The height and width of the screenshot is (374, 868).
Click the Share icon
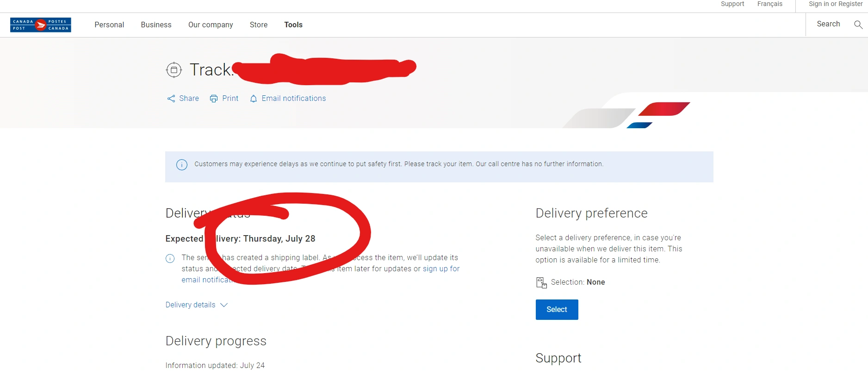(171, 99)
